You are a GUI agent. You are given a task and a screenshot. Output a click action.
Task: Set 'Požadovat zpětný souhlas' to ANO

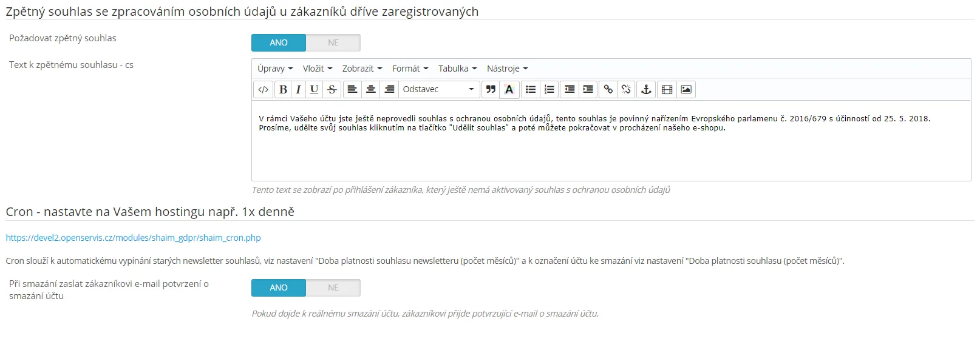279,42
